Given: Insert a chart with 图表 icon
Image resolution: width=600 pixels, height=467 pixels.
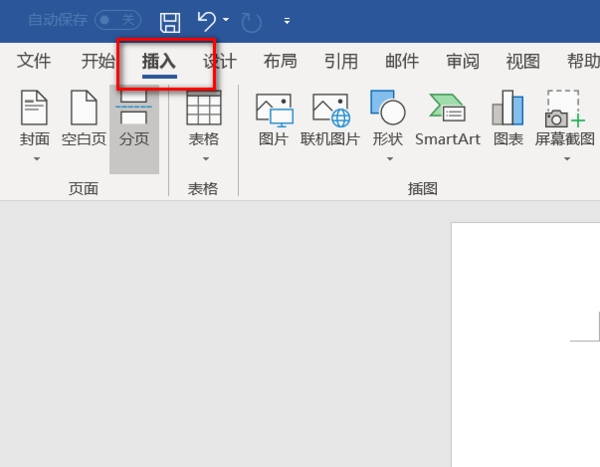Looking at the screenshot, I should click(x=508, y=119).
